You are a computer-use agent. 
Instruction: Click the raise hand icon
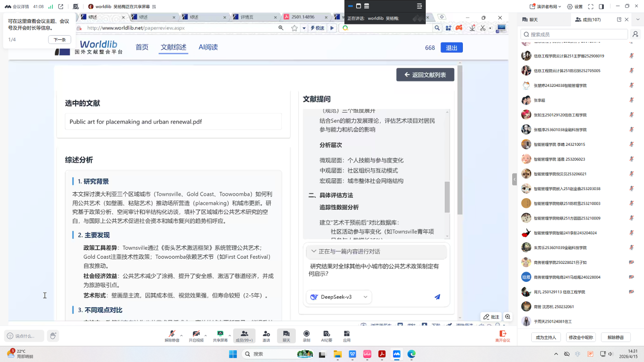53,336
